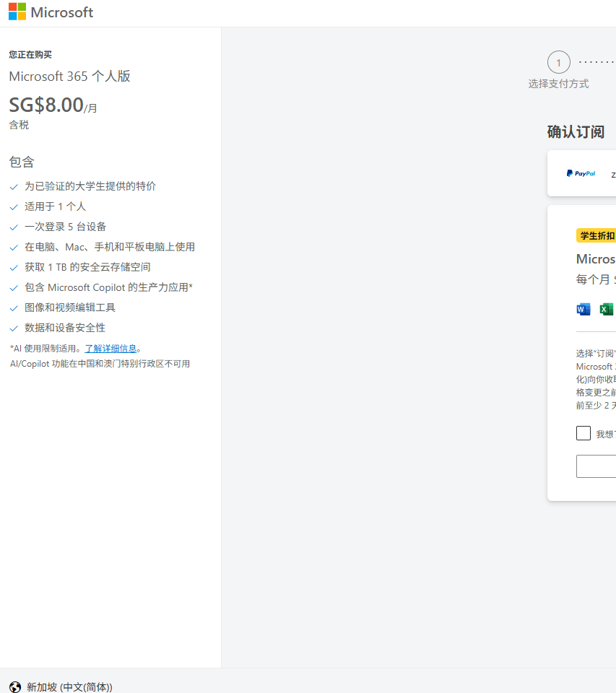
Task: Click the globe icon near the language selector
Action: [x=14, y=687]
